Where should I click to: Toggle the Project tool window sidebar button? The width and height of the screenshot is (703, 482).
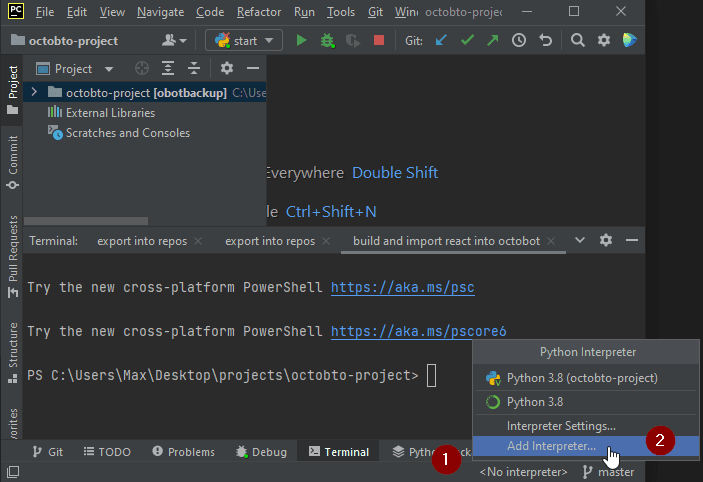[x=13, y=90]
